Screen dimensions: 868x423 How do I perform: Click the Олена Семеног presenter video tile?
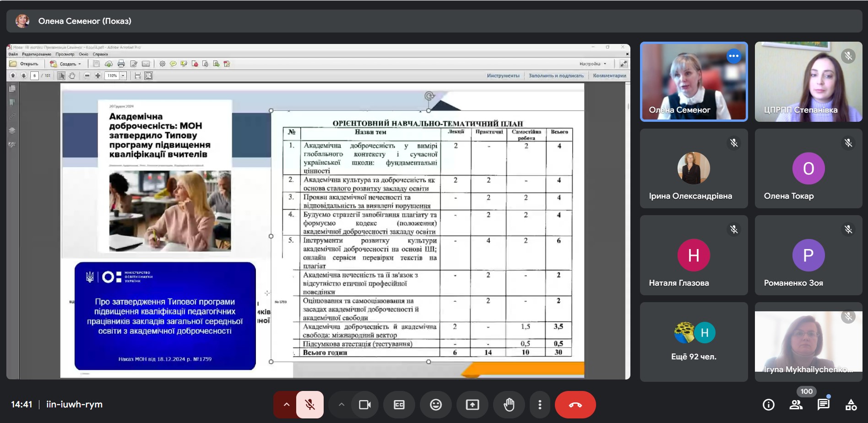694,82
